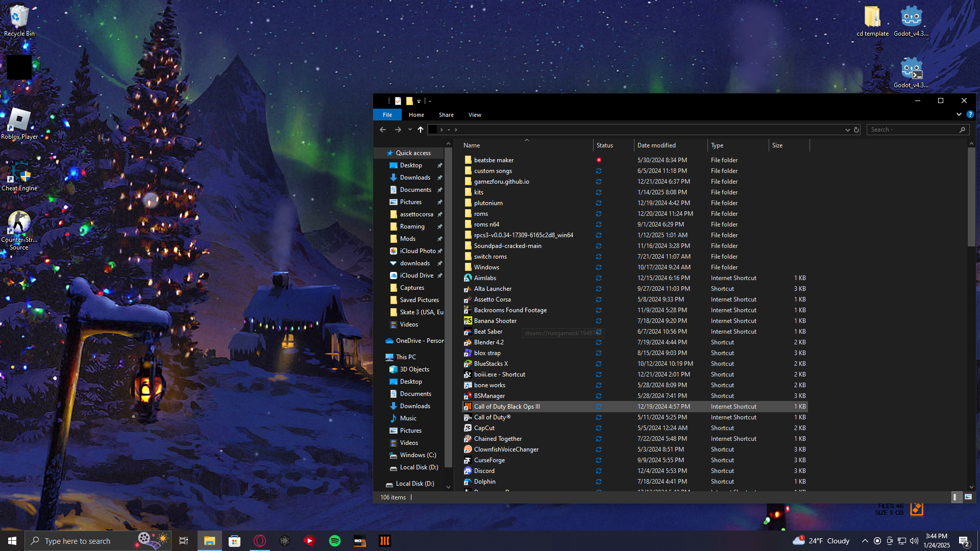Open the Opera GX browser icon in taskbar

[260, 541]
